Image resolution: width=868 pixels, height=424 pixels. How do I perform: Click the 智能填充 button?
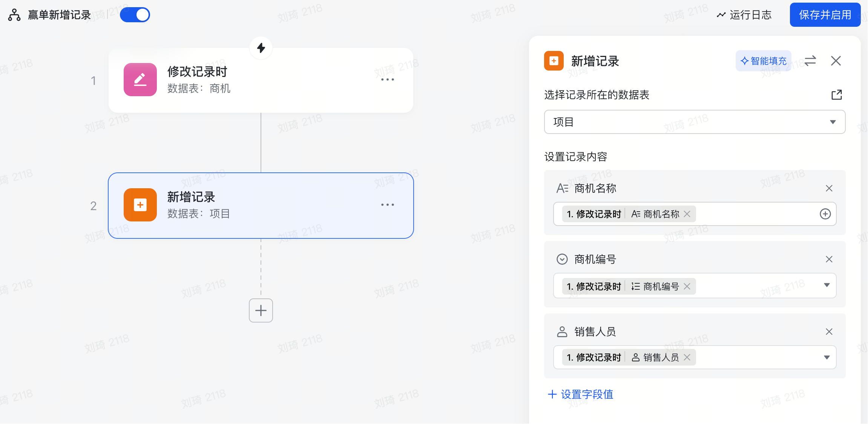pos(763,61)
